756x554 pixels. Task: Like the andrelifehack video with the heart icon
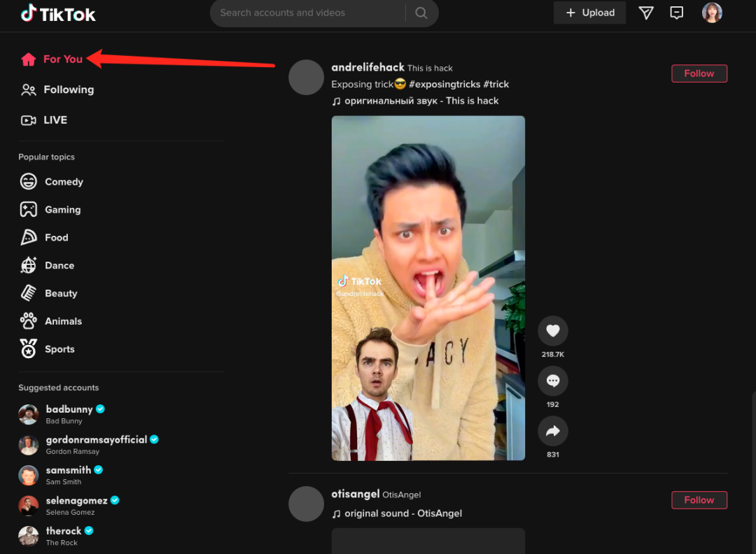(x=553, y=330)
